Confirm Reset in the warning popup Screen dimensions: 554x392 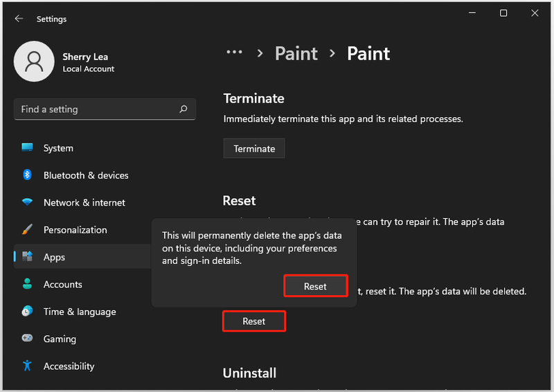(316, 286)
